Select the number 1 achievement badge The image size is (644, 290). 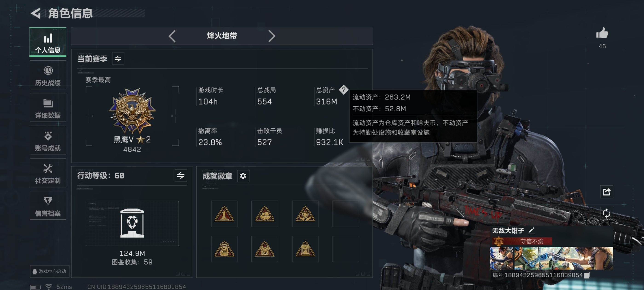pos(224,214)
